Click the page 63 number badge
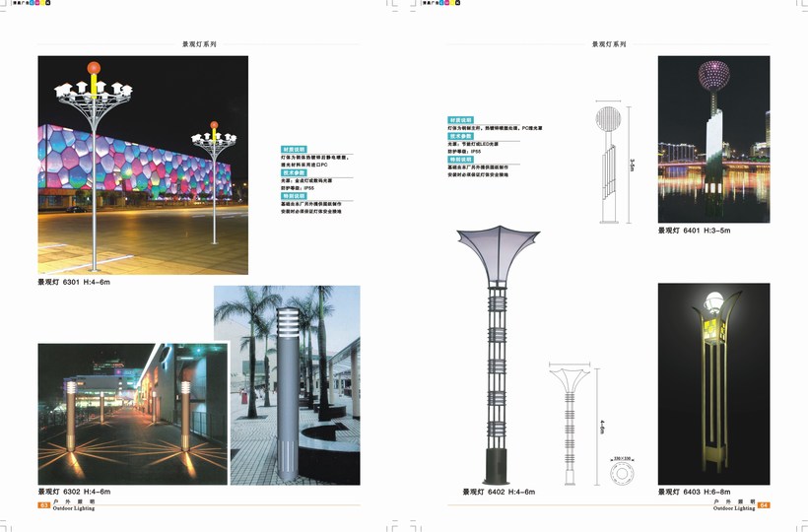Viewport: 808px width, 532px height. (x=43, y=504)
